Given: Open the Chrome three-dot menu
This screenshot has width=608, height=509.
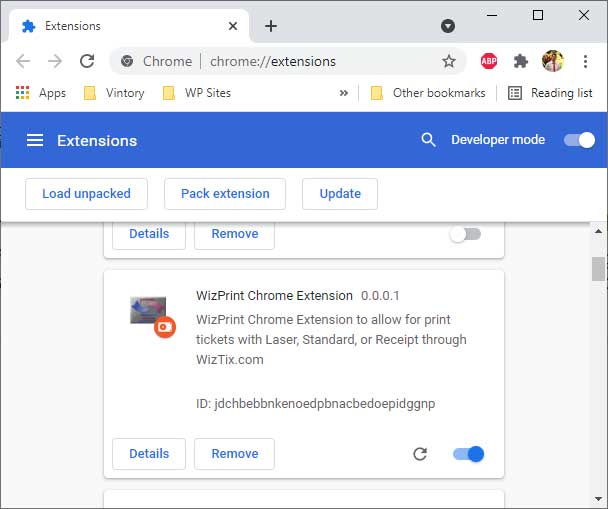Looking at the screenshot, I should click(x=586, y=61).
